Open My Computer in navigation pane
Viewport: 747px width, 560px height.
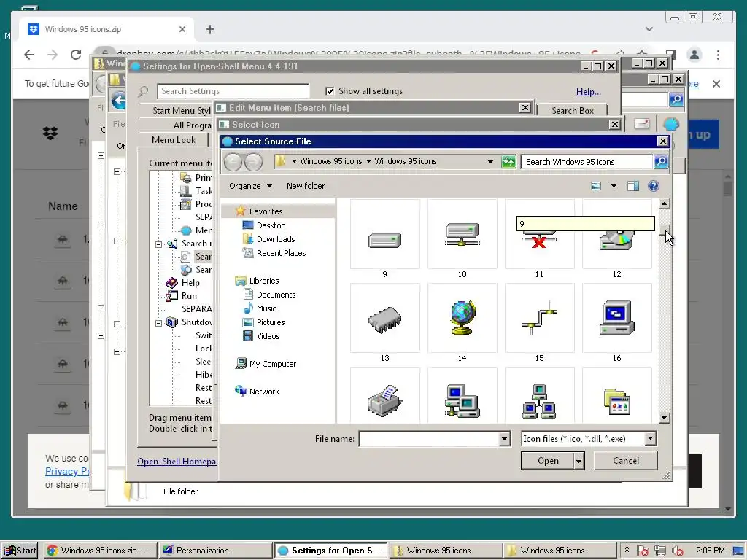273,364
